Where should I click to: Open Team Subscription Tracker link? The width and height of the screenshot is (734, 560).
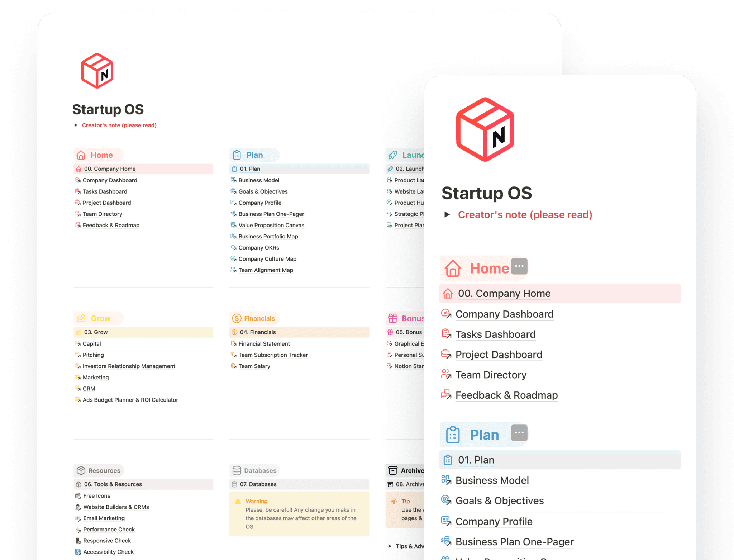click(273, 355)
